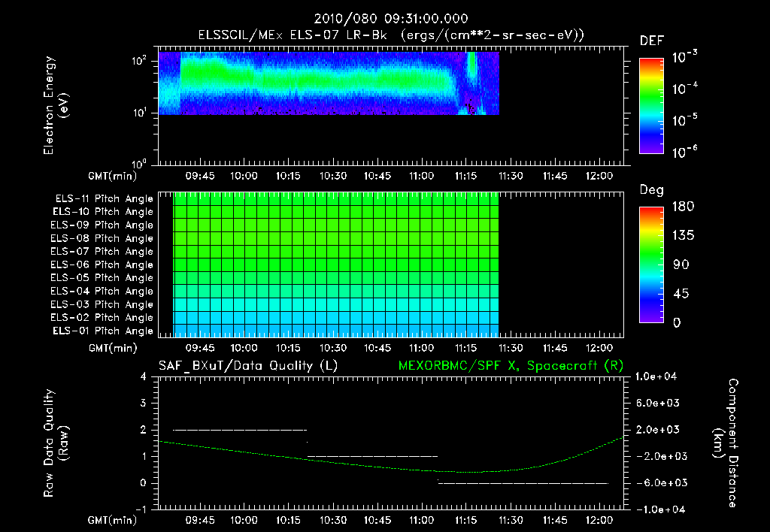
Task: Click the 3 tick on the data quality axis
Action: (143, 404)
